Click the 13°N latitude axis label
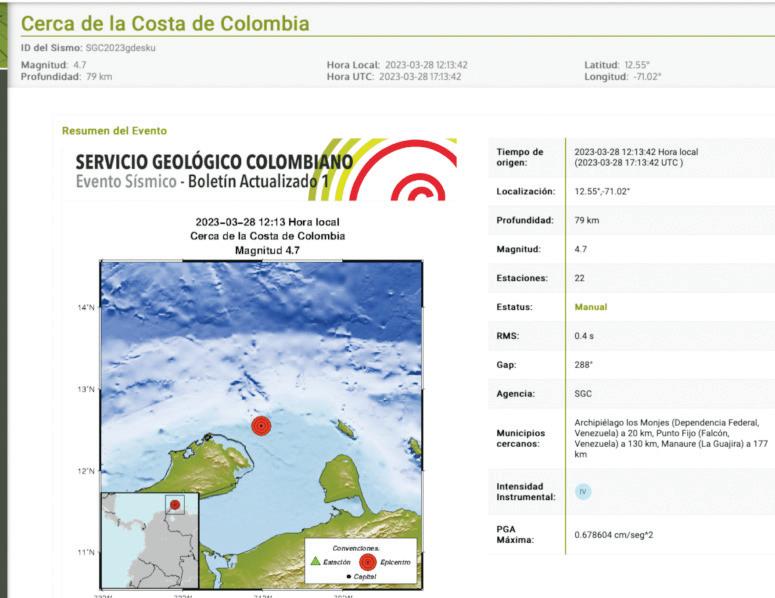Image resolution: width=775 pixels, height=598 pixels. pyautogui.click(x=86, y=389)
